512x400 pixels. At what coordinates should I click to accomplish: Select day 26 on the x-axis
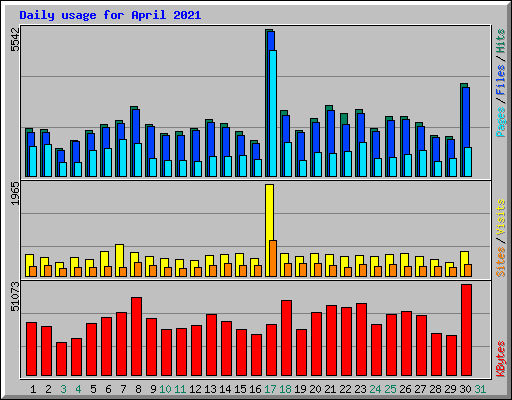[x=405, y=389]
